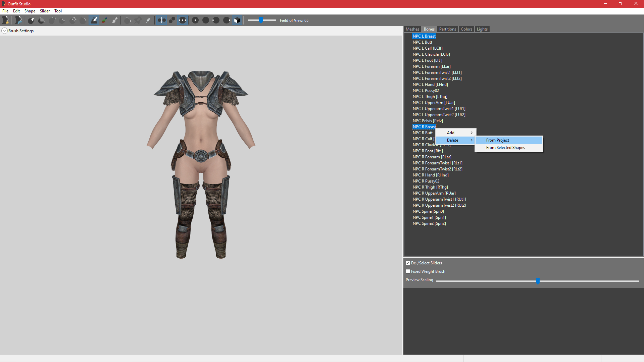644x362 pixels.
Task: Switch to the Partitions tab
Action: (x=448, y=29)
